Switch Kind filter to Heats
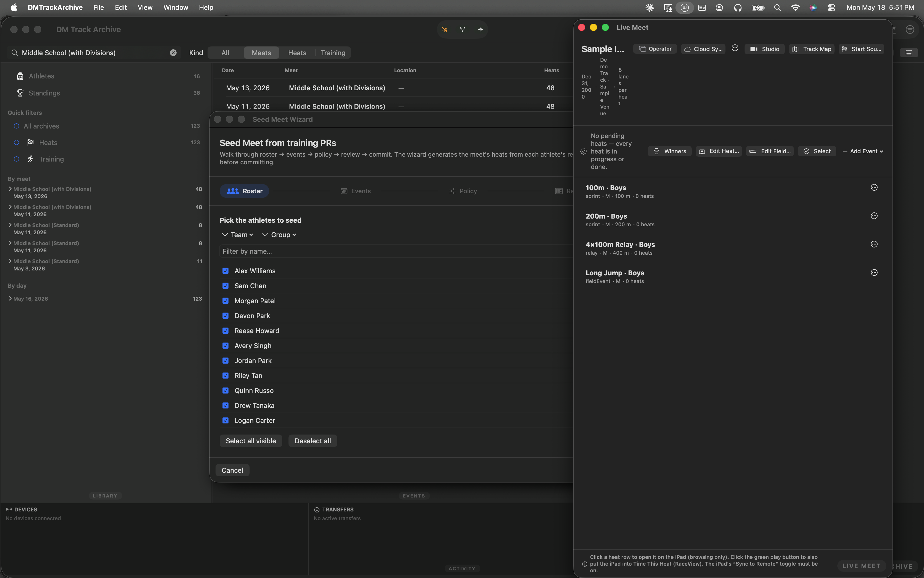This screenshot has width=924, height=578. tap(297, 53)
